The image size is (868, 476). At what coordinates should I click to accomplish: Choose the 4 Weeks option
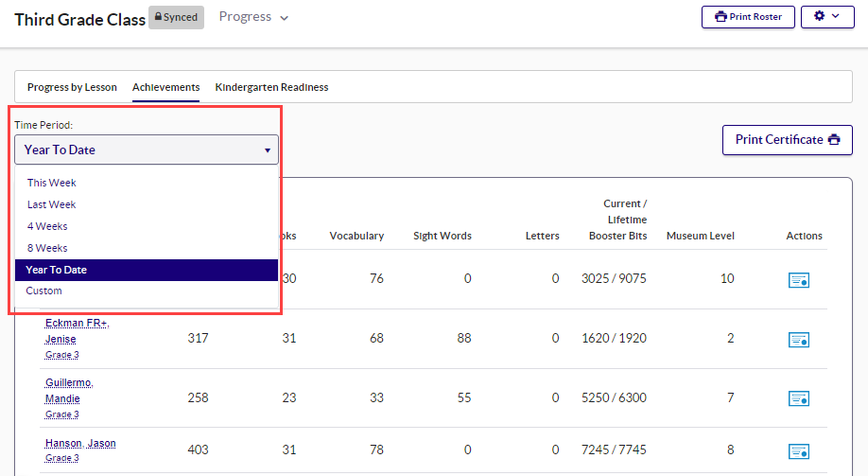tap(47, 226)
